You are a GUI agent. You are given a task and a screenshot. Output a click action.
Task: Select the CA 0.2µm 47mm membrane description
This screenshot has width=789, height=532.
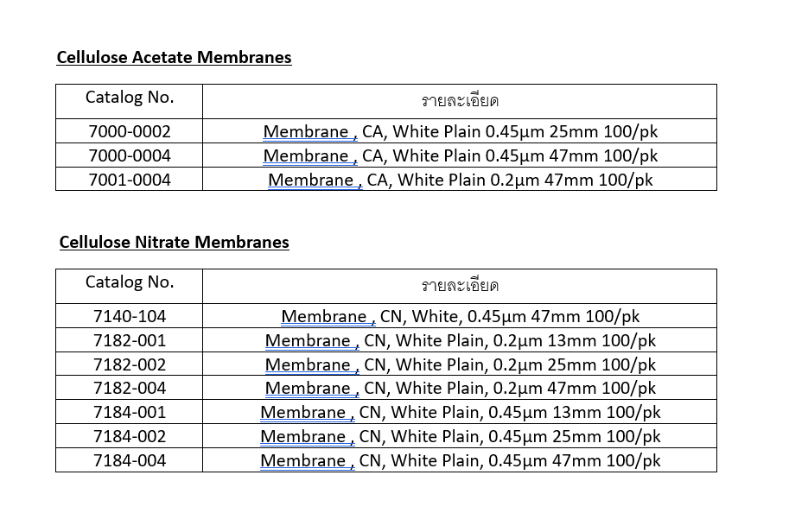[460, 180]
